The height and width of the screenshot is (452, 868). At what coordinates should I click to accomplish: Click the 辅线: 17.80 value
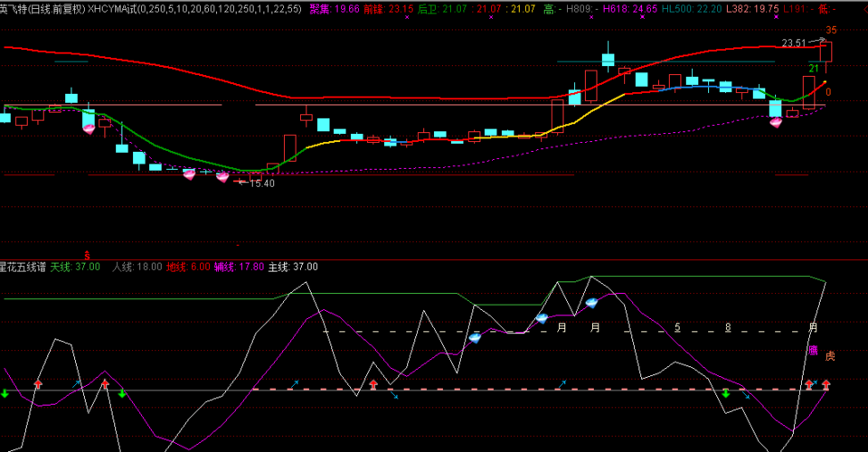[239, 268]
